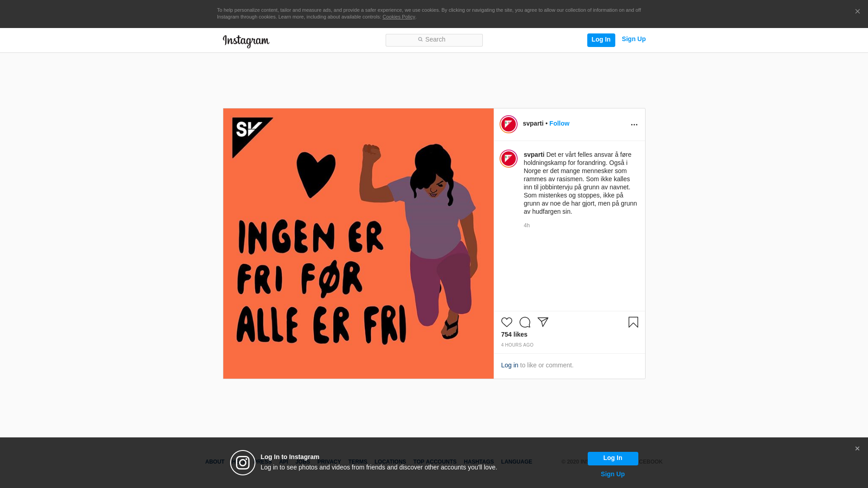Open svparti avatar next to caption
The height and width of the screenshot is (488, 868).
508,159
